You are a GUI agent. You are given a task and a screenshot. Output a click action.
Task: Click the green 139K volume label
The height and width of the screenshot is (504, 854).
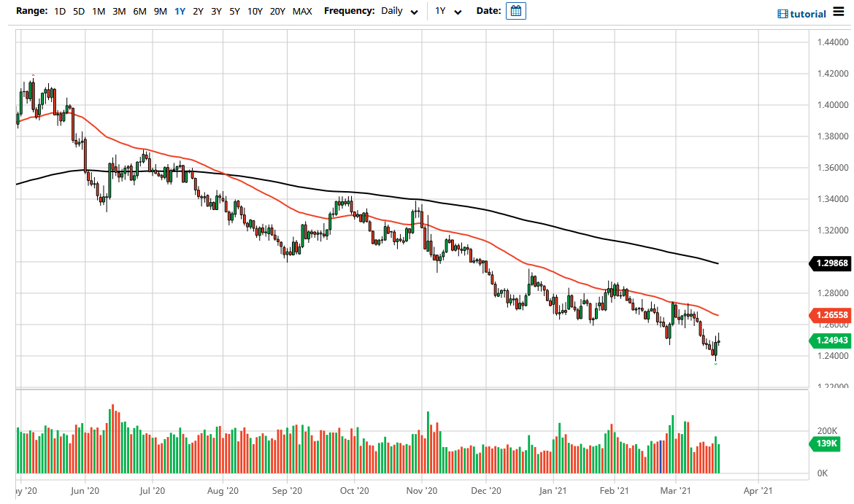(824, 443)
